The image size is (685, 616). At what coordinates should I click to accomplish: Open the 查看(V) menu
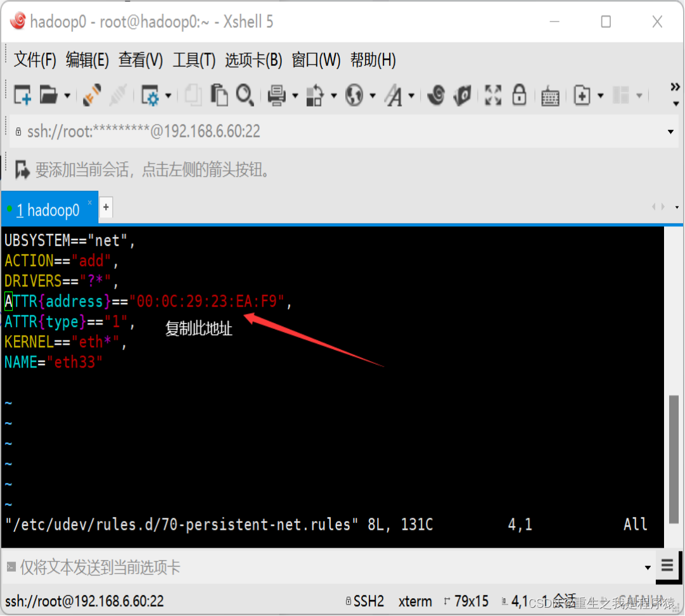[x=141, y=60]
